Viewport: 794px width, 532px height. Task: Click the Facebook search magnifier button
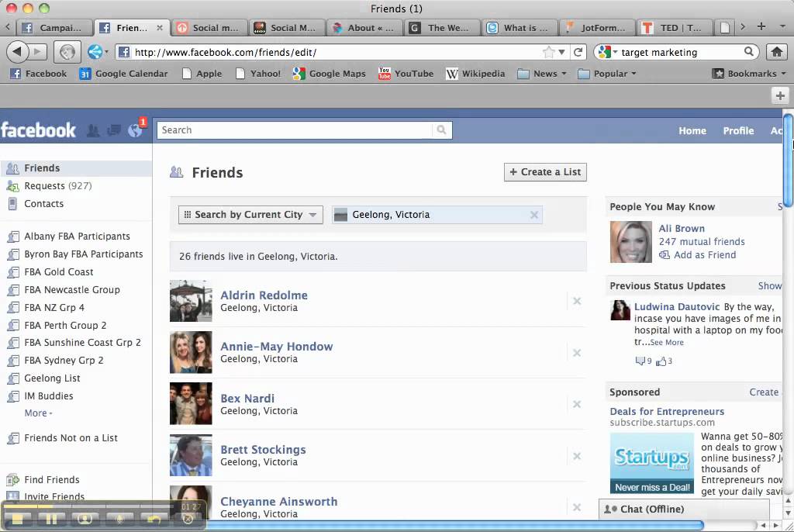point(441,130)
